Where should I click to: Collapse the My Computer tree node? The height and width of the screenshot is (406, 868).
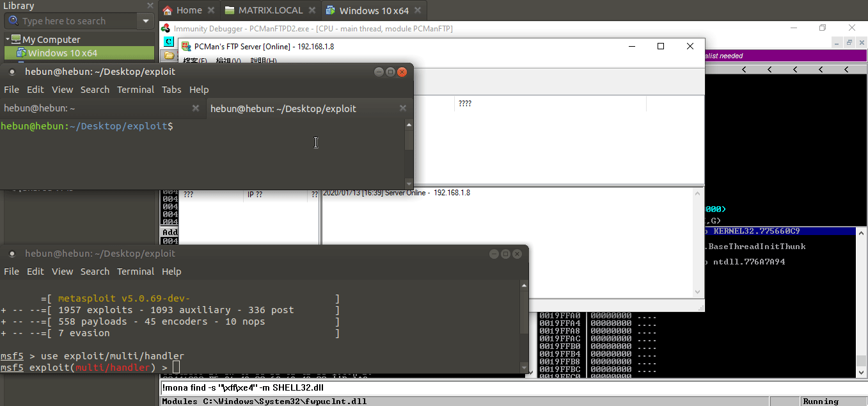coord(7,39)
